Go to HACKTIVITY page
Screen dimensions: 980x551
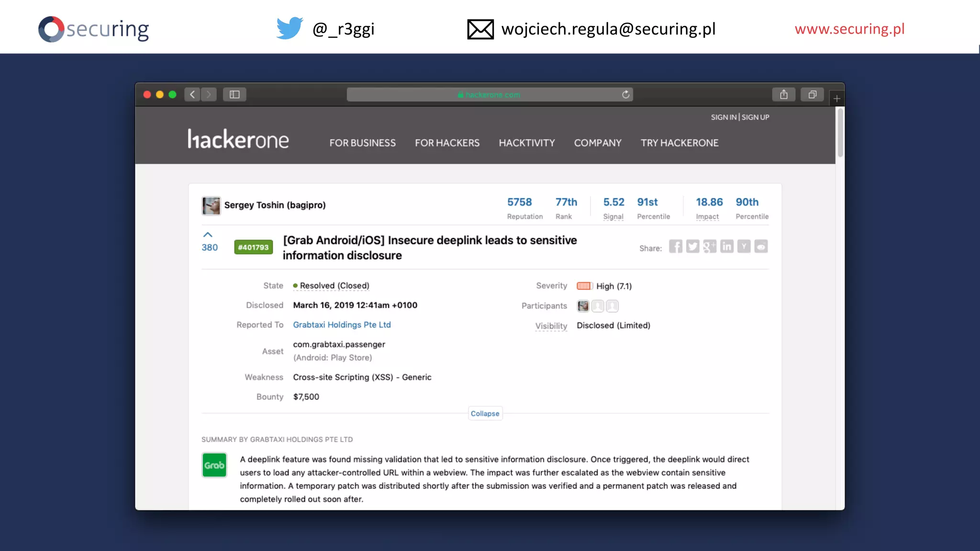coord(526,143)
